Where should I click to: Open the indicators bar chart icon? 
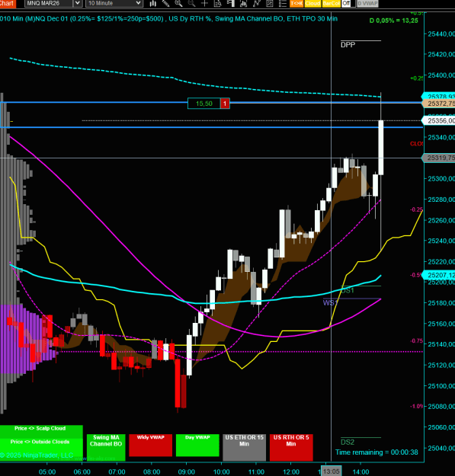243,3
